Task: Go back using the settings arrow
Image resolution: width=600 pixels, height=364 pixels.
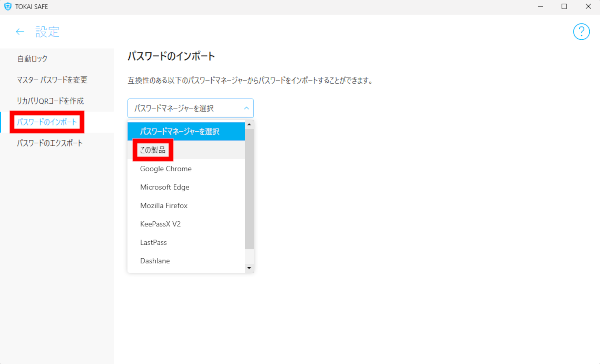Action: [x=20, y=32]
